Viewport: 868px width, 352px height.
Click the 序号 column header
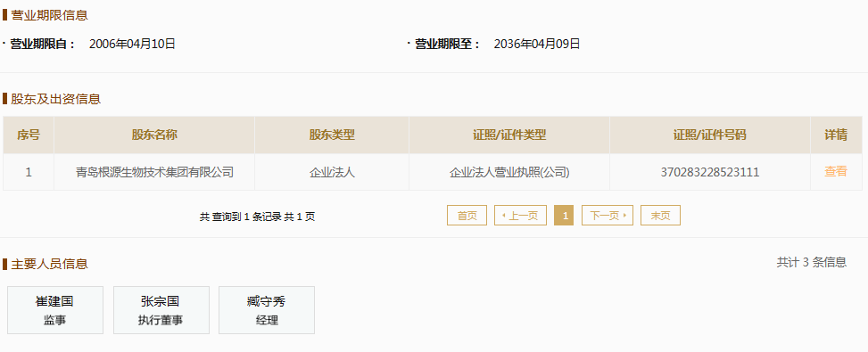[29, 135]
